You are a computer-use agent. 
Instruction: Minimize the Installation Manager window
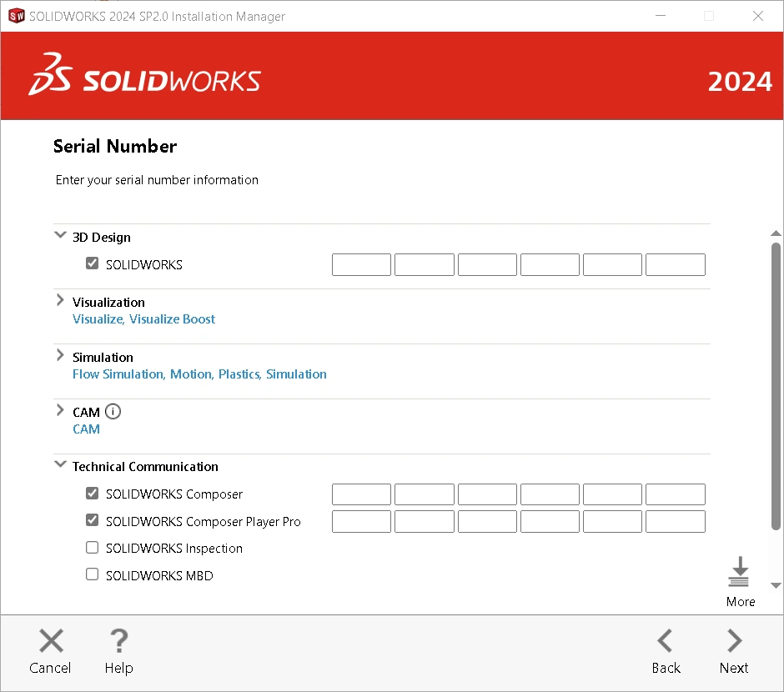[x=661, y=16]
